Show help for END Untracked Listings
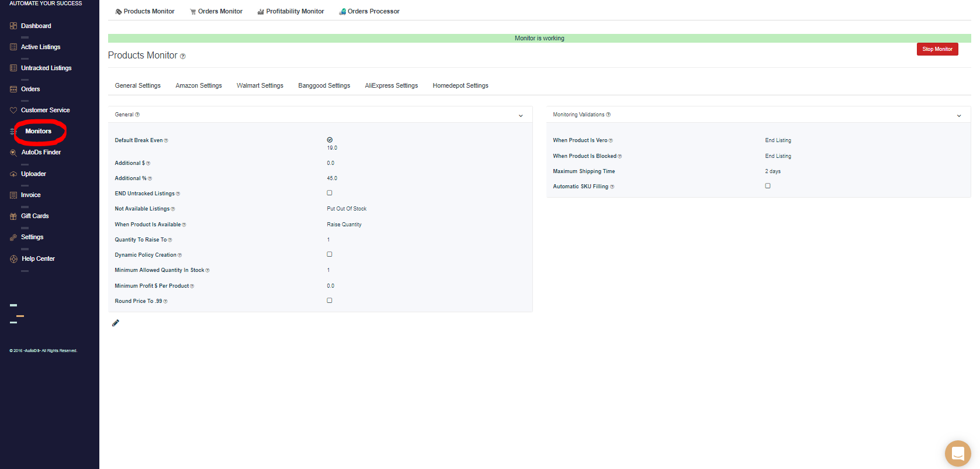Image resolution: width=980 pixels, height=469 pixels. (178, 194)
